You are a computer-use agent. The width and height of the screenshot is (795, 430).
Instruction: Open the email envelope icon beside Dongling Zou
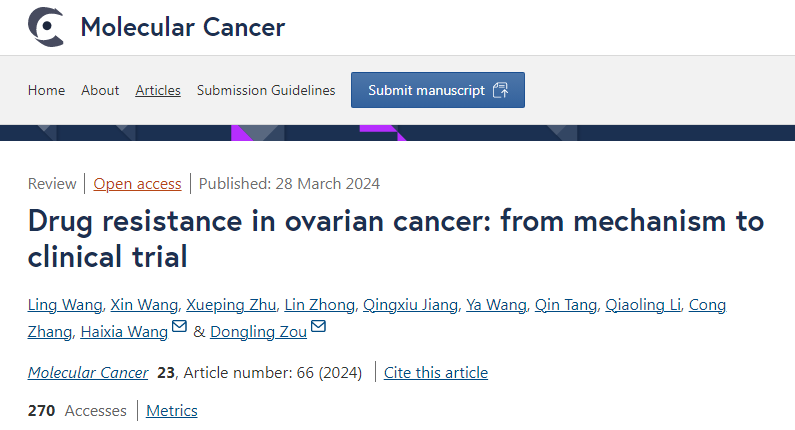pos(318,326)
